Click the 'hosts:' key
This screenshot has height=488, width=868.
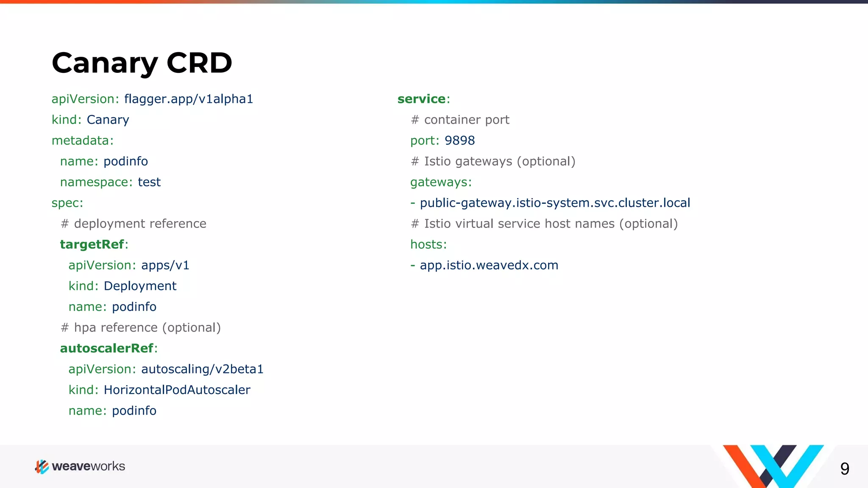click(428, 244)
